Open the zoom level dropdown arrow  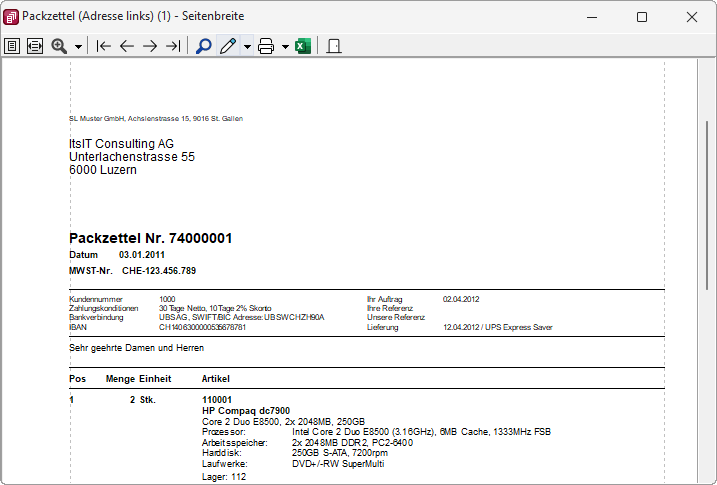(x=77, y=46)
